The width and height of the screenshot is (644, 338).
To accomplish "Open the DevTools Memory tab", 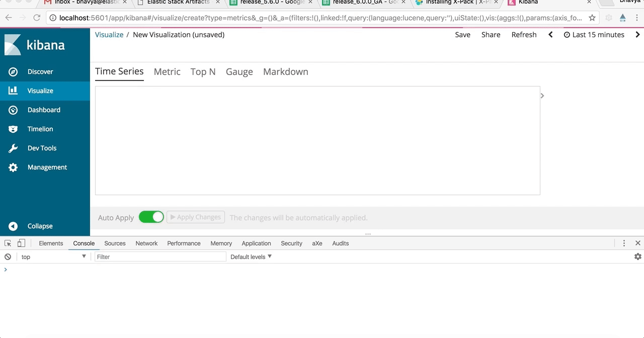I will (221, 243).
